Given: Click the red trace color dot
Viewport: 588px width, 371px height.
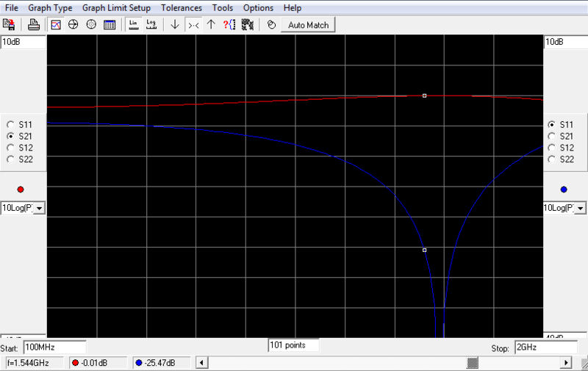Looking at the screenshot, I should click(21, 190).
